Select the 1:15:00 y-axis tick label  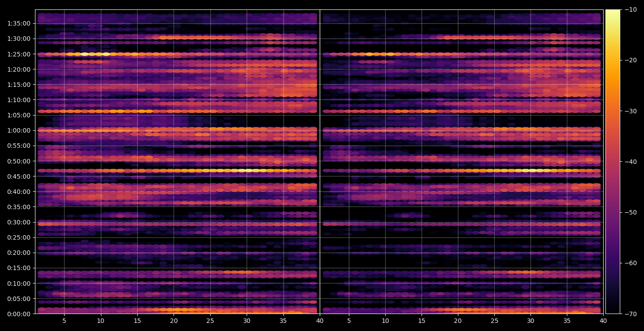point(19,85)
